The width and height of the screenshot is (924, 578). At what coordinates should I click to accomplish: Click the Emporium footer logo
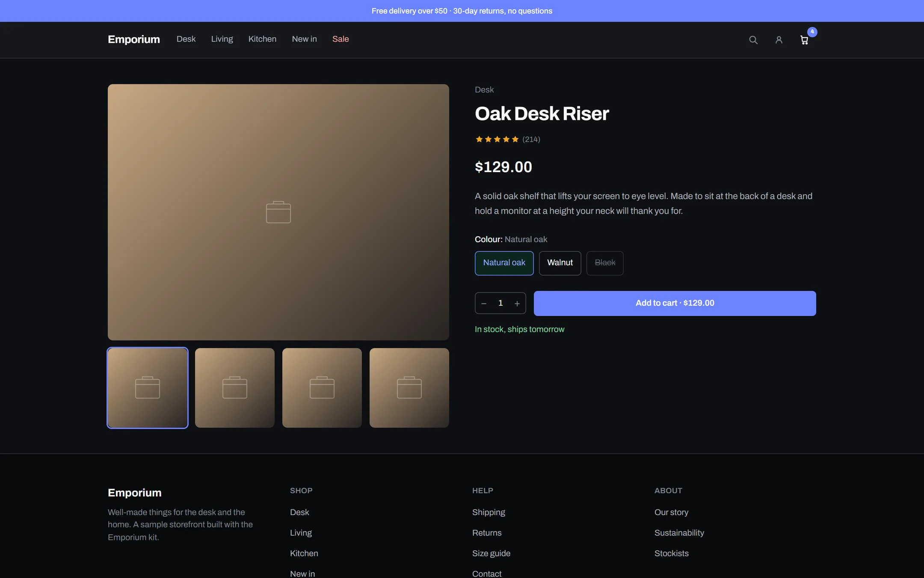click(135, 493)
